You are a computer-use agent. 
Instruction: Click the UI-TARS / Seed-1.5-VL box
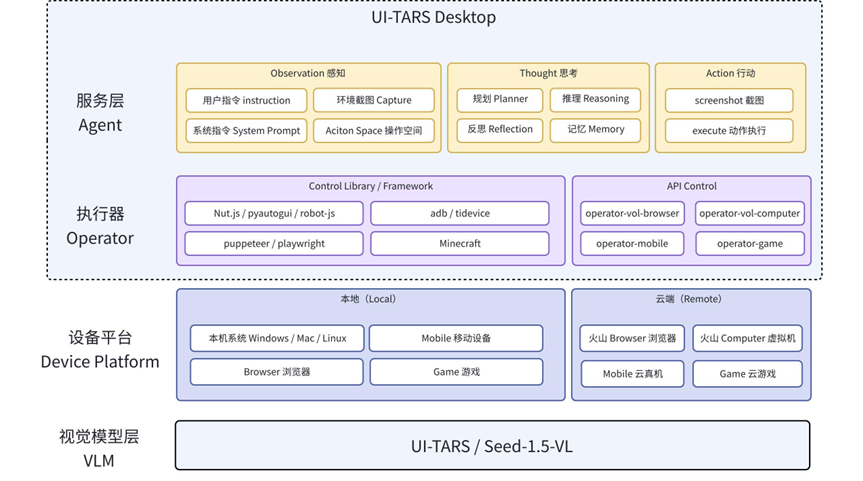[x=492, y=445]
